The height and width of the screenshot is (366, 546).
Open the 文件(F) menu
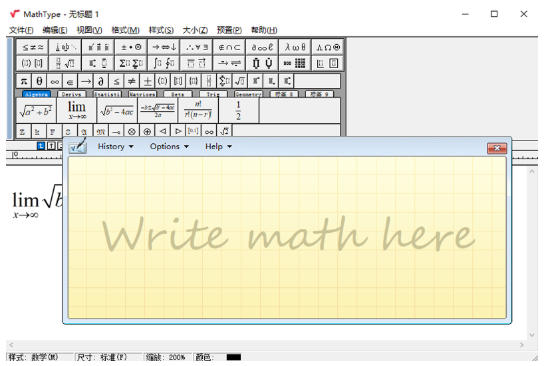point(21,30)
